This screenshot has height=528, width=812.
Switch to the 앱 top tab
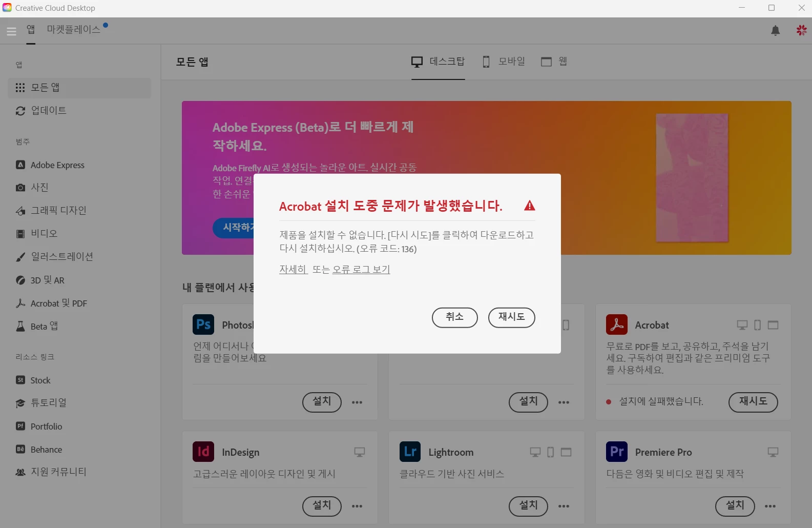(x=31, y=29)
